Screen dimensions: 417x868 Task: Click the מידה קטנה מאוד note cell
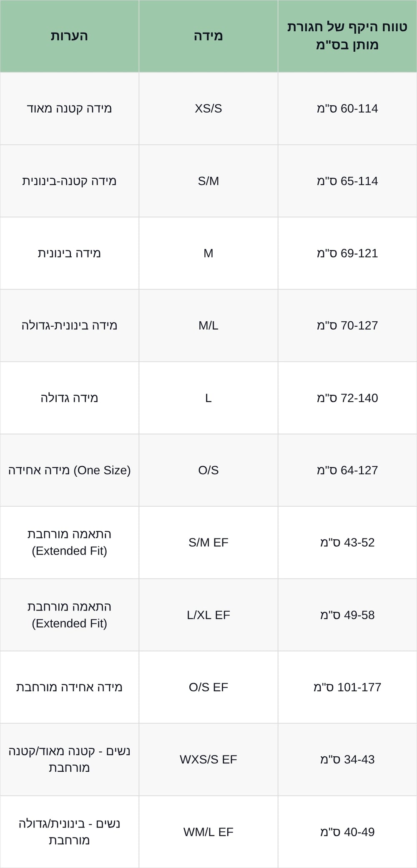(x=69, y=108)
